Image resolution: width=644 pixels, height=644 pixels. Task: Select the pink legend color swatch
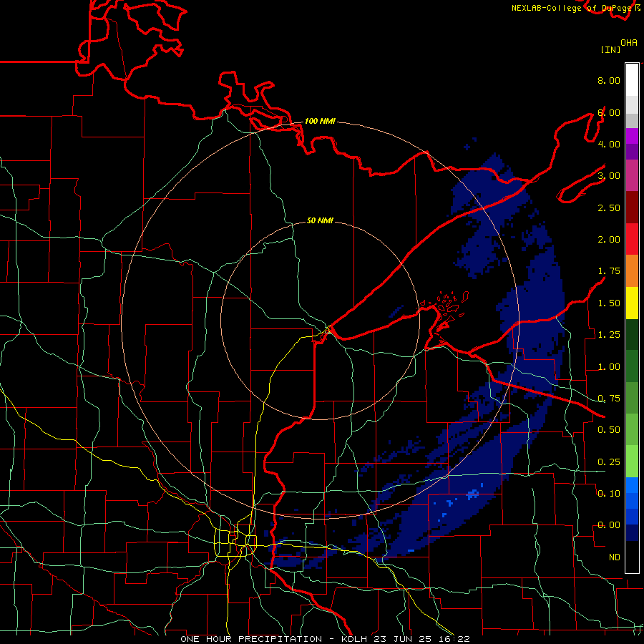point(632,175)
